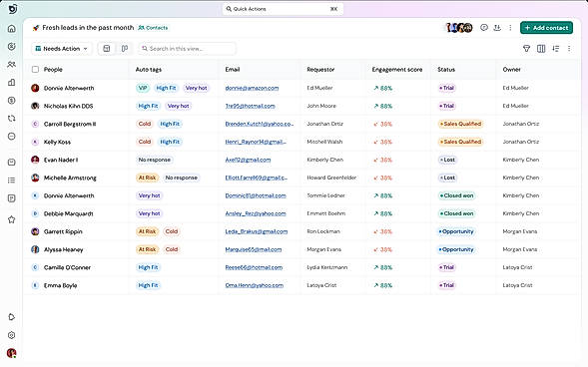The width and height of the screenshot is (588, 367).
Task: Click the Add contact button
Action: [546, 28]
